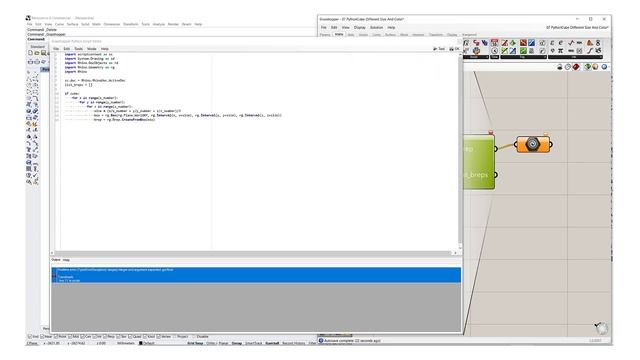This screenshot has height=360, width=640.
Task: Toggle Near osnap checkbox in Rhino
Action: click(x=42, y=337)
